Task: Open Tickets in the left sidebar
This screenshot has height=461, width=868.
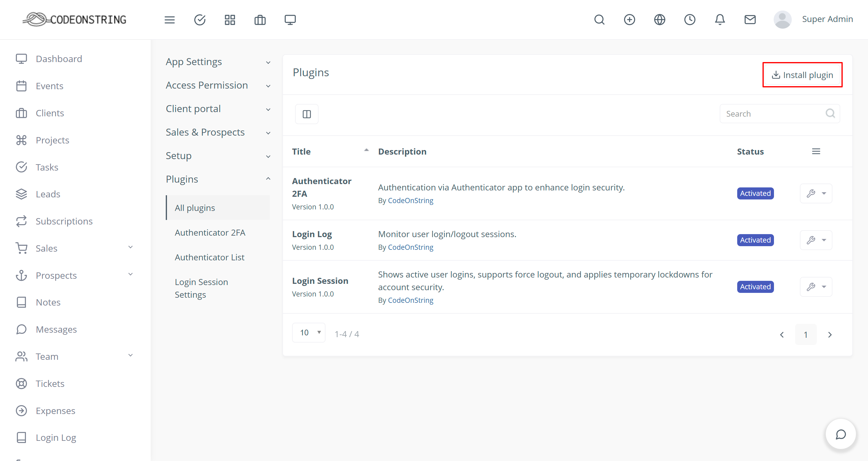Action: click(x=50, y=384)
